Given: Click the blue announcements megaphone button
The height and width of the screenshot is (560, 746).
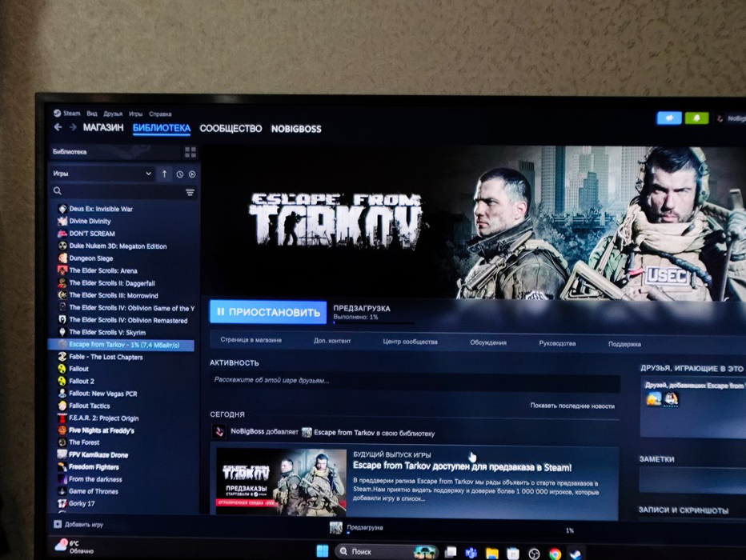Looking at the screenshot, I should click(669, 118).
